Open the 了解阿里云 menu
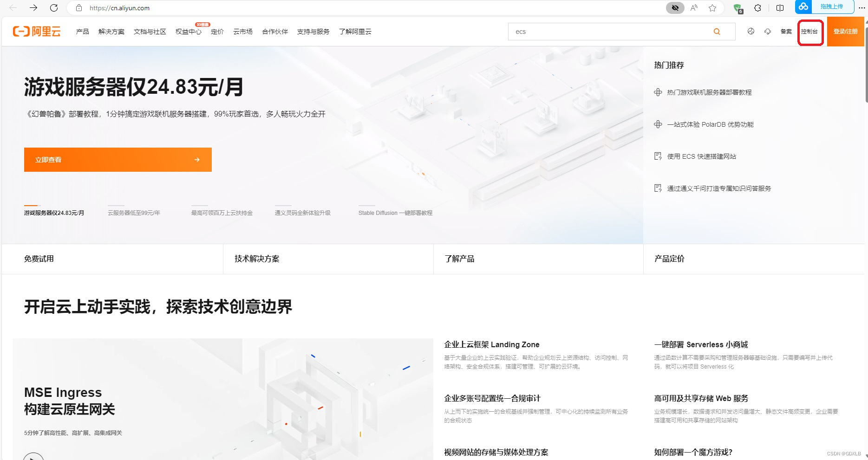This screenshot has height=460, width=868. tap(355, 32)
